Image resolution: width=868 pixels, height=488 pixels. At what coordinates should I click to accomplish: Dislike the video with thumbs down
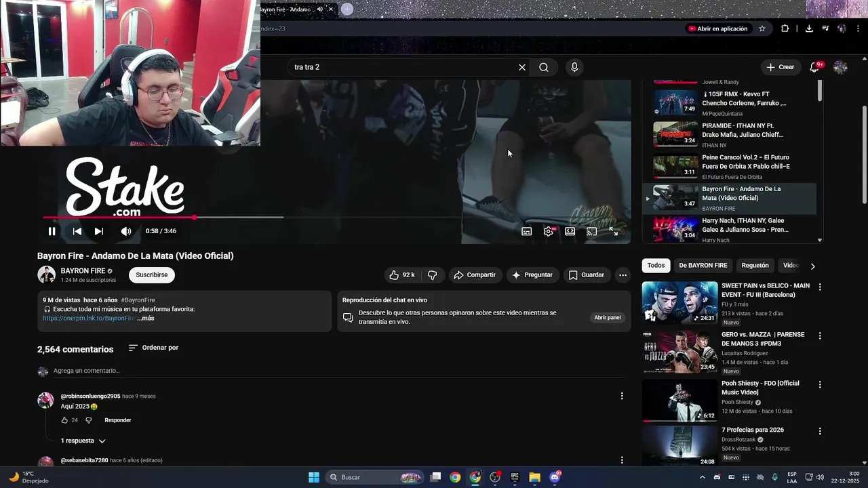tap(432, 274)
